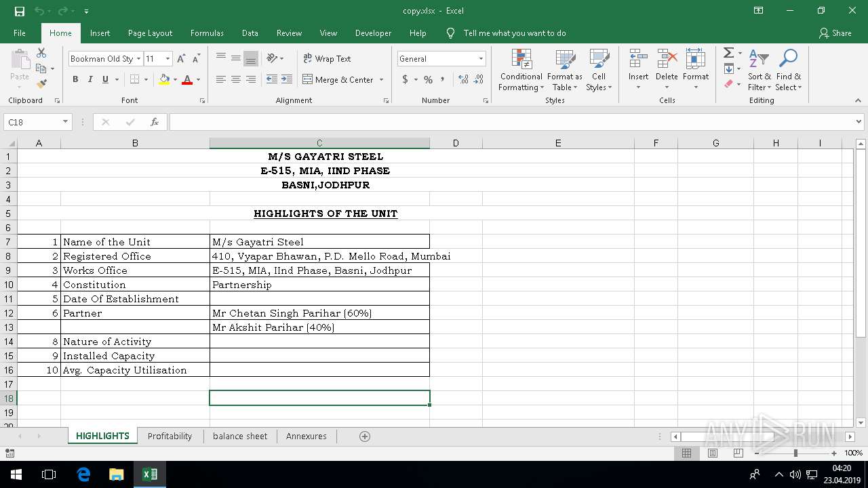Toggle Italic formatting
Viewport: 868px width, 488px height.
(x=90, y=79)
